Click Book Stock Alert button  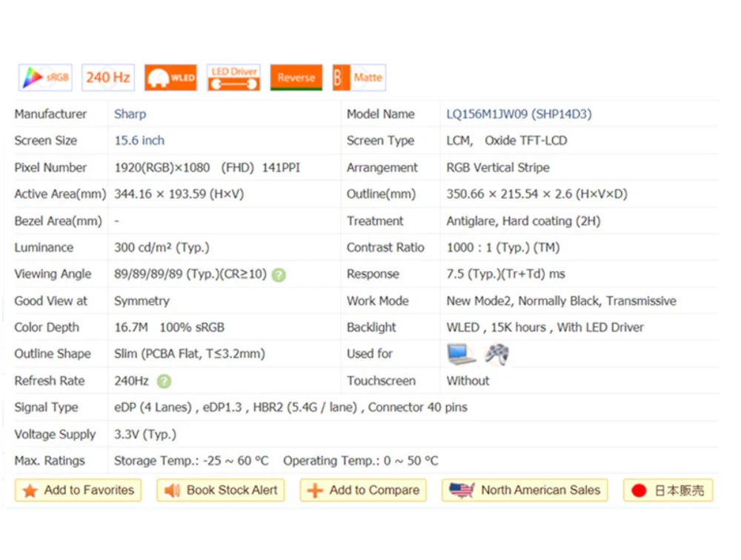tap(221, 490)
